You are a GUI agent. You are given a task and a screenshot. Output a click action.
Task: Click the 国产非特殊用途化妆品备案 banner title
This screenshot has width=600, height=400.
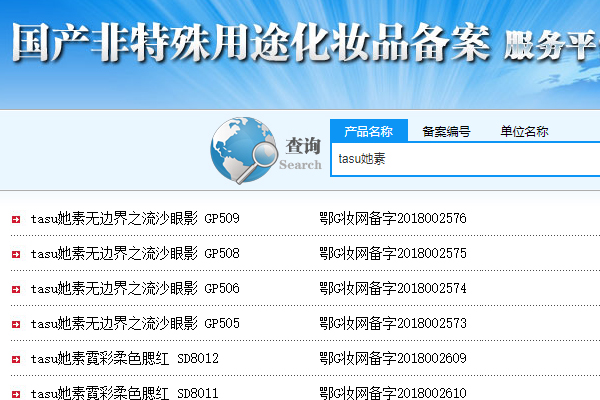[251, 42]
